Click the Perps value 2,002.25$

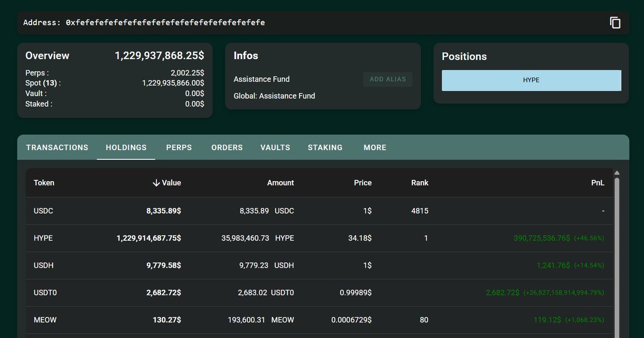pos(187,73)
